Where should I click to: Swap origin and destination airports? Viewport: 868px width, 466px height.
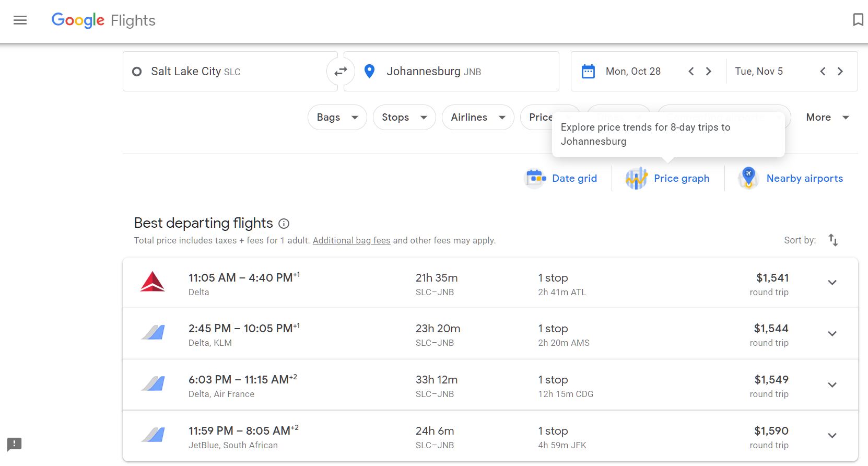pos(341,72)
